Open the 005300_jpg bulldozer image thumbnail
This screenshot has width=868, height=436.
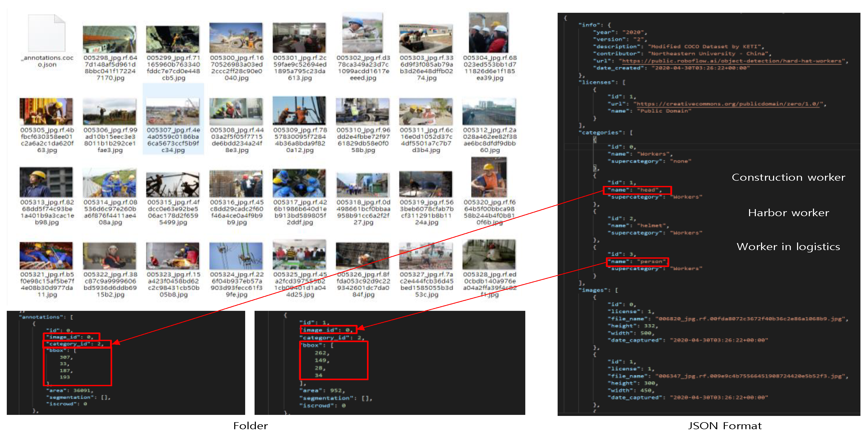(236, 38)
